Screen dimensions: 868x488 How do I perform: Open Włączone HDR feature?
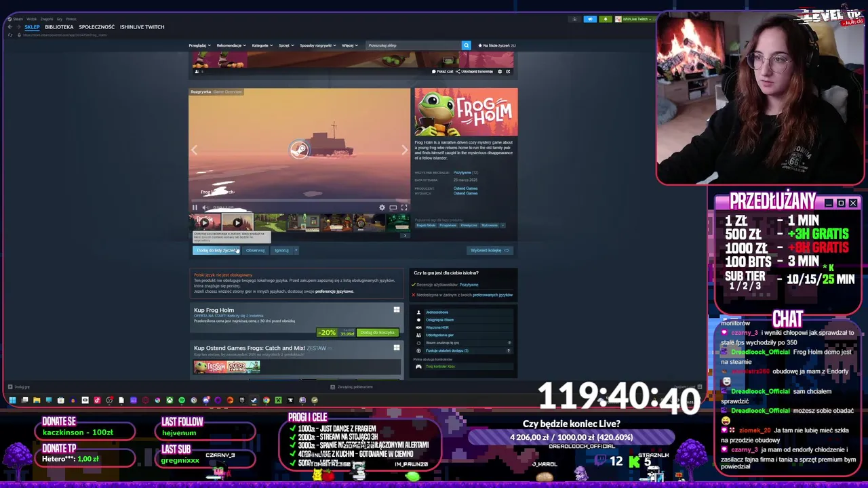tap(468, 327)
